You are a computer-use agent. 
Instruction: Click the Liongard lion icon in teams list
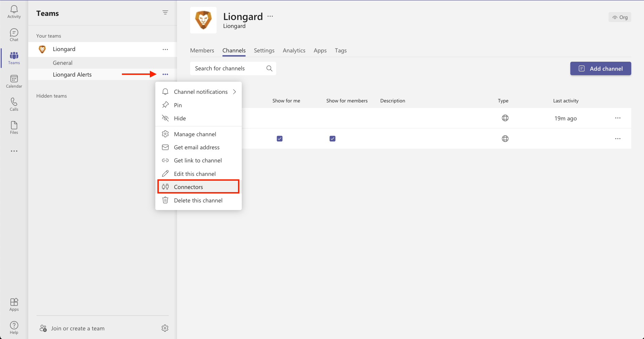coord(42,49)
